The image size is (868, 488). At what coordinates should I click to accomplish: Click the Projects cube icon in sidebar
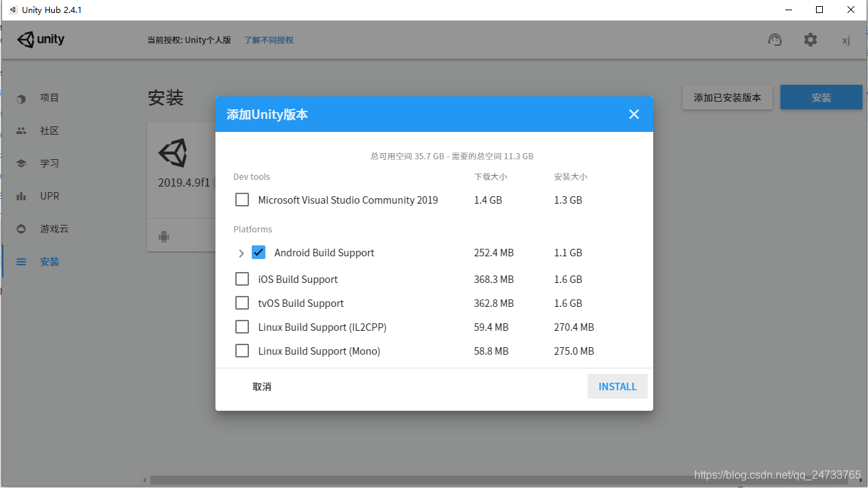[x=21, y=98]
